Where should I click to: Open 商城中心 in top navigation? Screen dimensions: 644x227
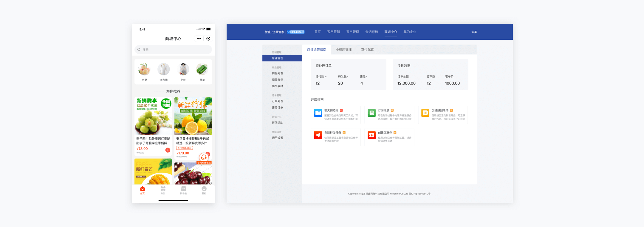391,32
